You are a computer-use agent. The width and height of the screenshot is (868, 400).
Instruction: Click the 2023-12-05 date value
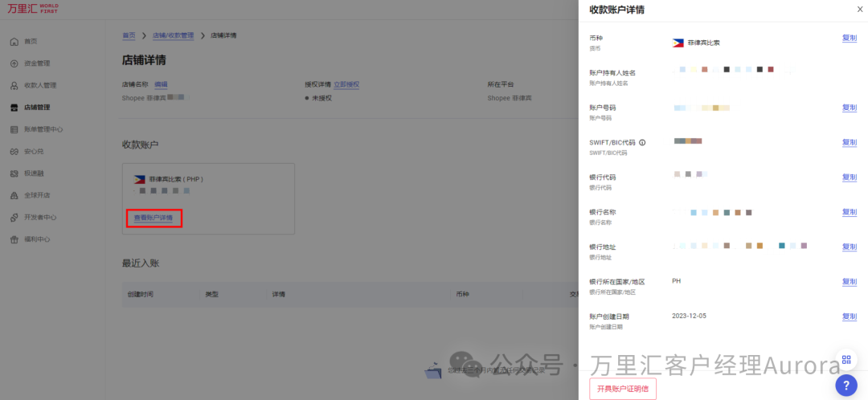pyautogui.click(x=690, y=316)
